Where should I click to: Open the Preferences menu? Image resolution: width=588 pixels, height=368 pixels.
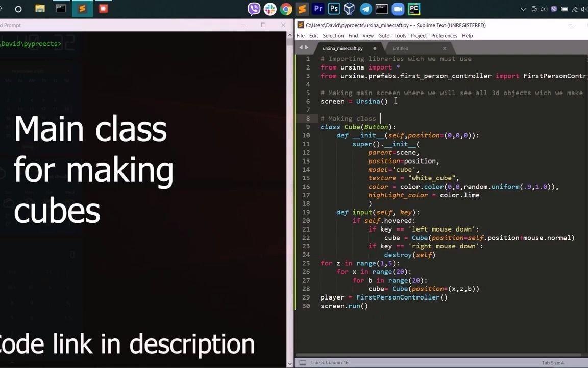[x=444, y=36]
